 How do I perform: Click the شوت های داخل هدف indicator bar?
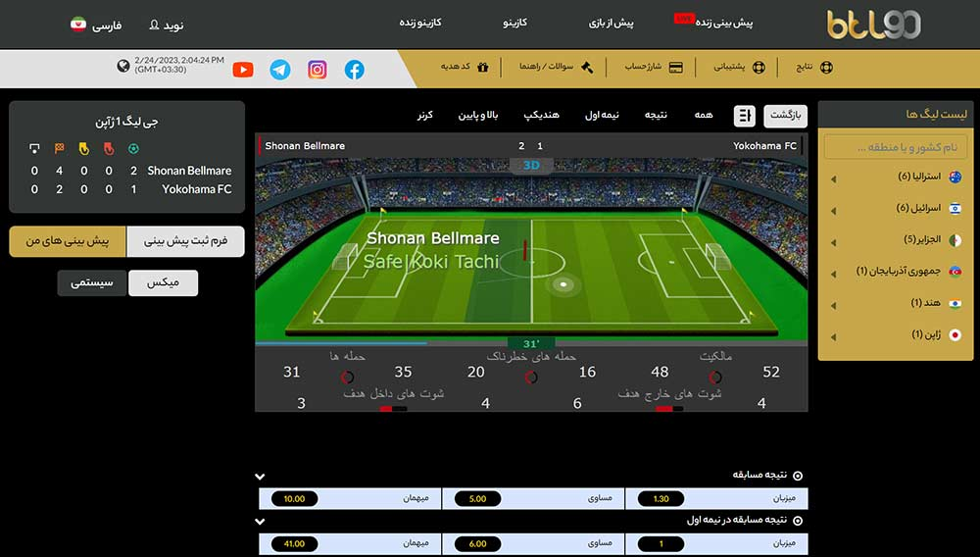pyautogui.click(x=394, y=409)
